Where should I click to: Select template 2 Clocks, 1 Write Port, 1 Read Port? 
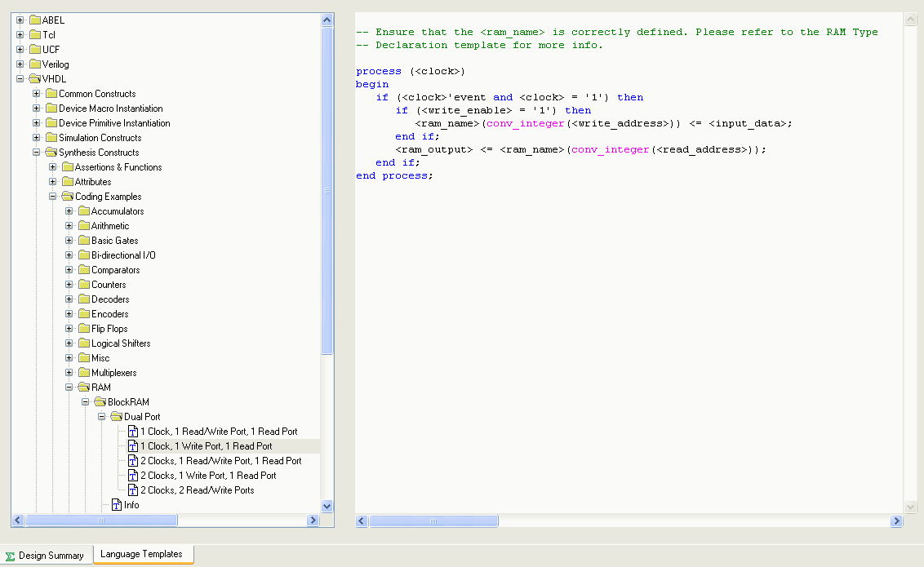(208, 476)
